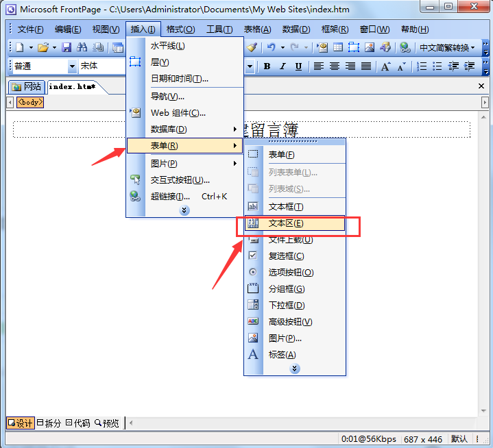Click the horizontal scrollbar left arrow
This screenshot has width=493, height=448.
click(x=131, y=423)
